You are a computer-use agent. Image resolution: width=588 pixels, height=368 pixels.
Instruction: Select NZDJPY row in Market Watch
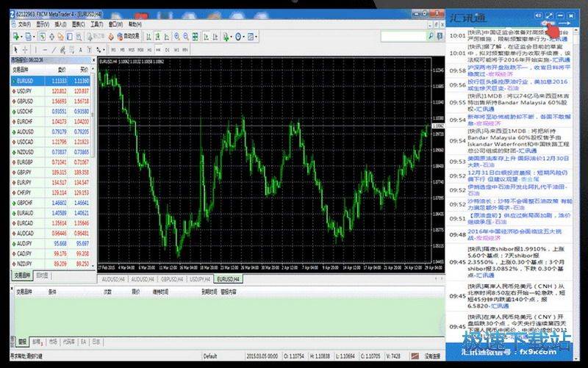click(x=50, y=264)
